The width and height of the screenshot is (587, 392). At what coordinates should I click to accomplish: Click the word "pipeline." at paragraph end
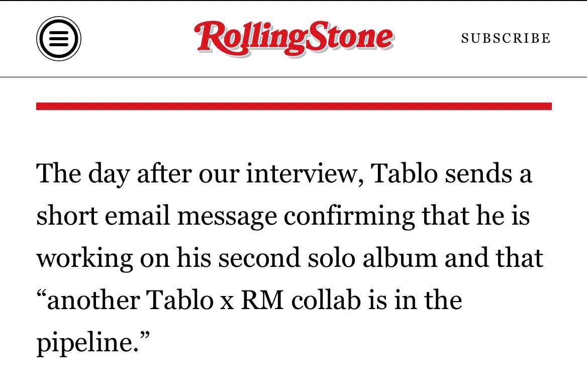click(93, 343)
